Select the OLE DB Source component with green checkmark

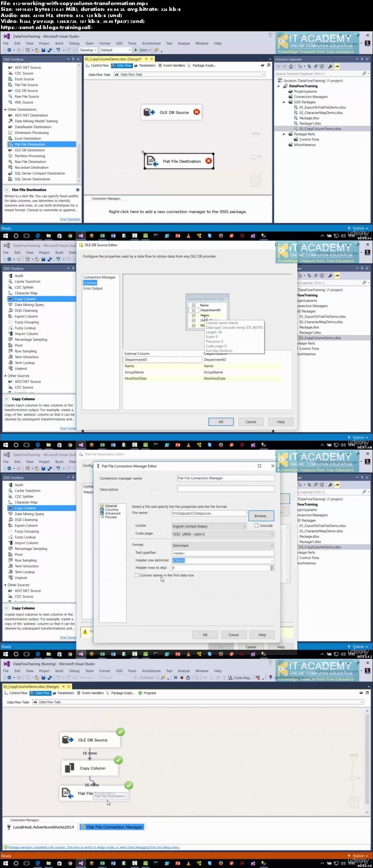coord(90,740)
